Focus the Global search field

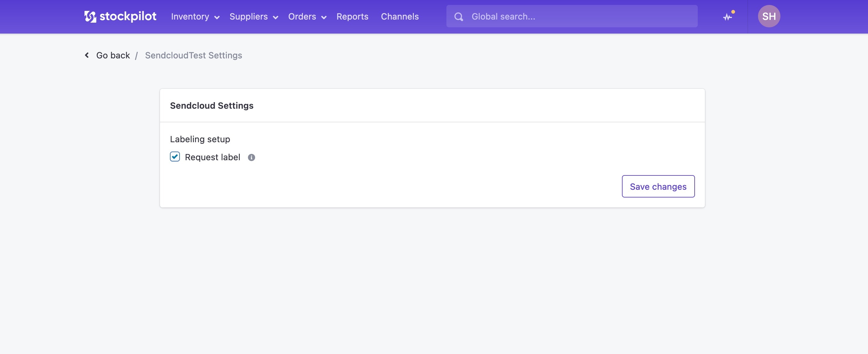pyautogui.click(x=572, y=16)
